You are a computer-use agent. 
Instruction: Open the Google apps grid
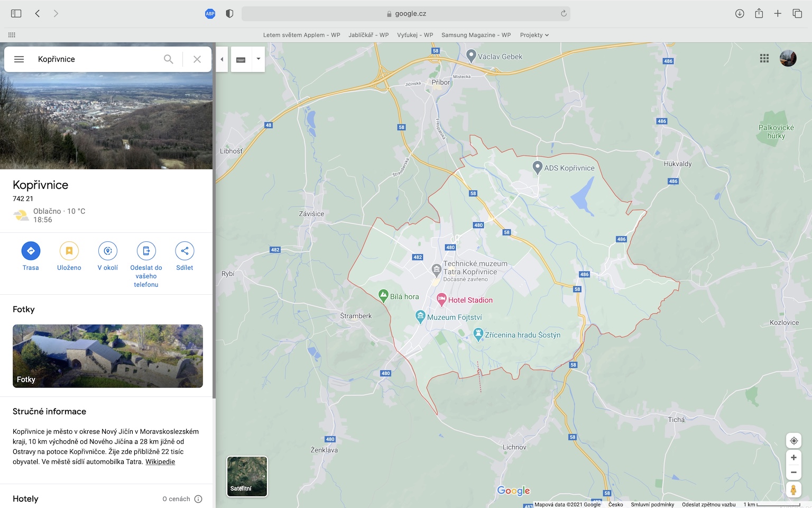764,58
